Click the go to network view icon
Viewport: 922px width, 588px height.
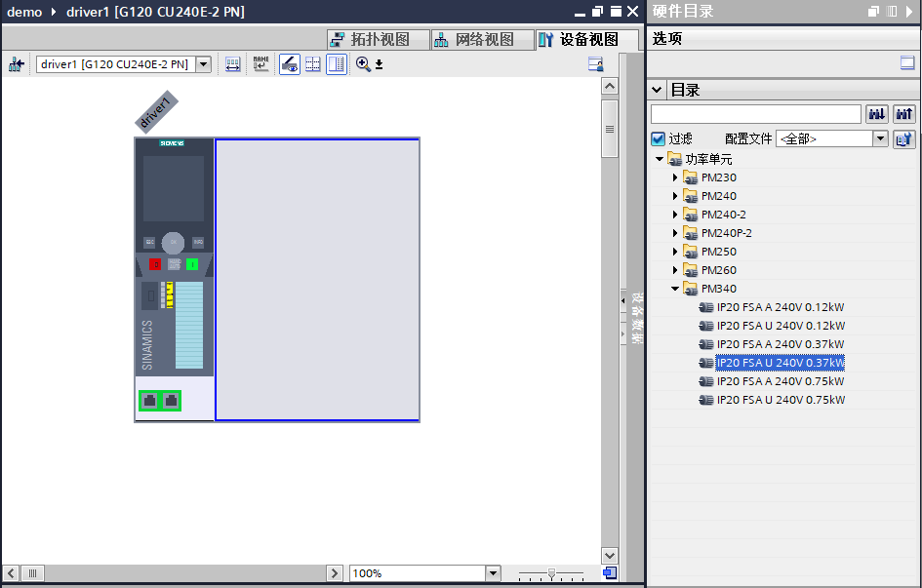tap(16, 64)
